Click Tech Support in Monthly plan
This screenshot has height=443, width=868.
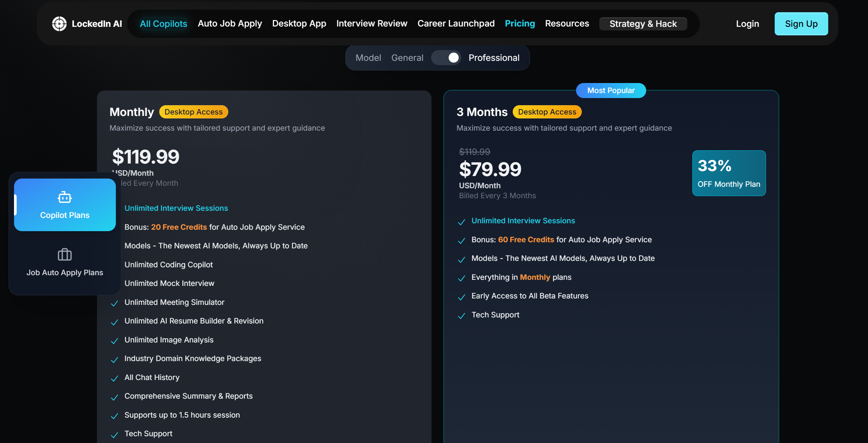pos(148,434)
